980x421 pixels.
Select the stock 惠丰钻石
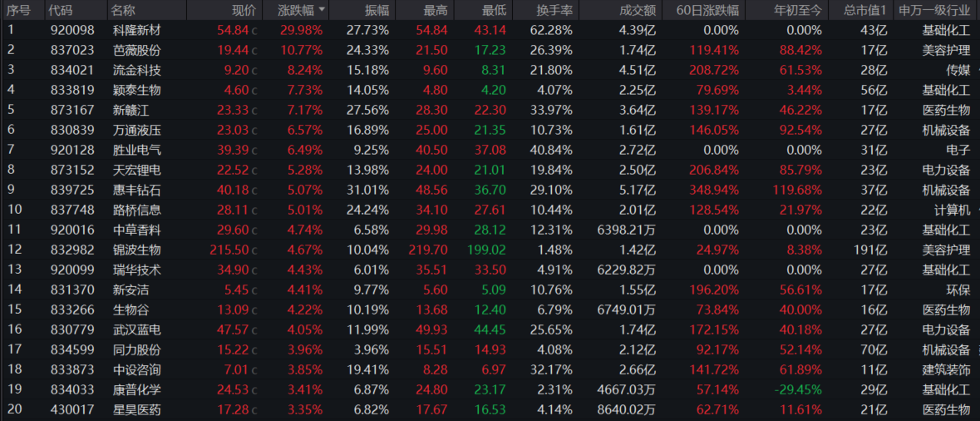pos(137,190)
